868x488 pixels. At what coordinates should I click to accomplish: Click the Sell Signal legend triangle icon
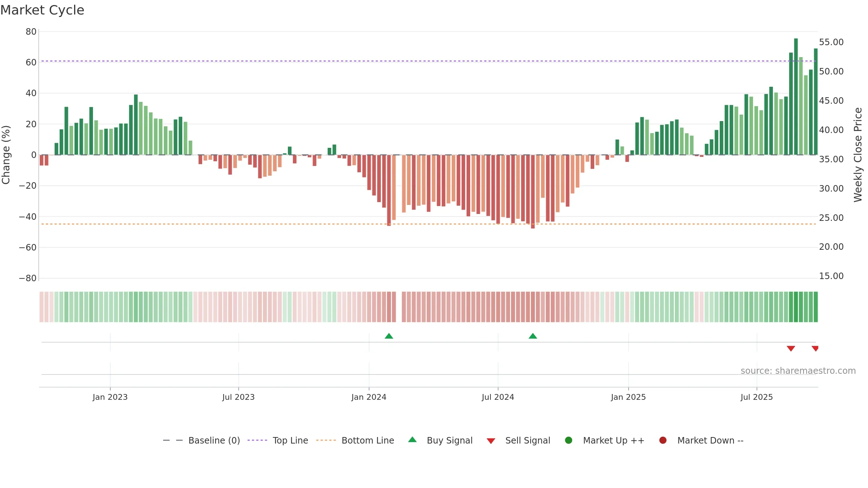tap(491, 441)
